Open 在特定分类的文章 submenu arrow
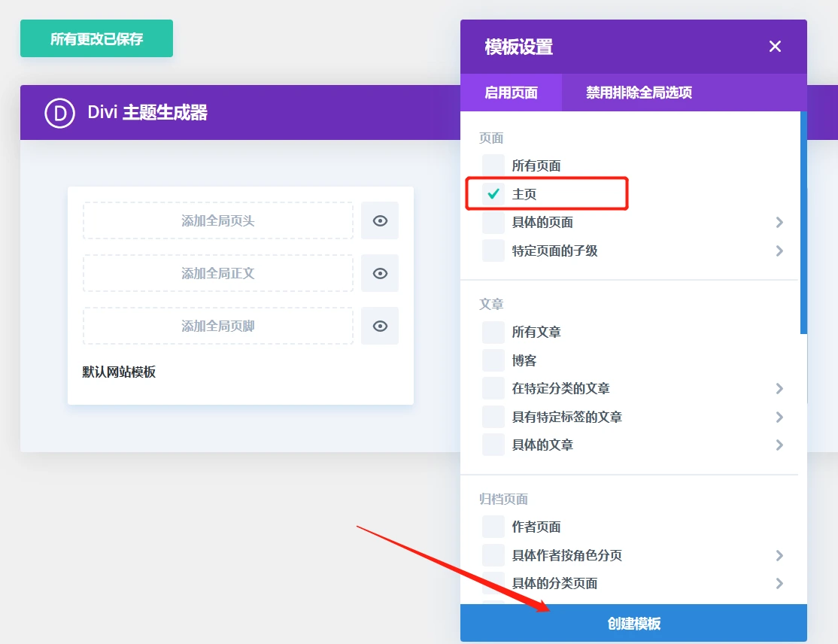 [779, 388]
